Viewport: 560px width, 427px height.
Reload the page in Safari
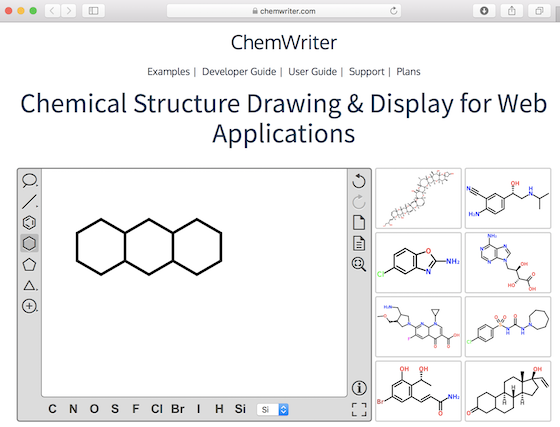(394, 11)
